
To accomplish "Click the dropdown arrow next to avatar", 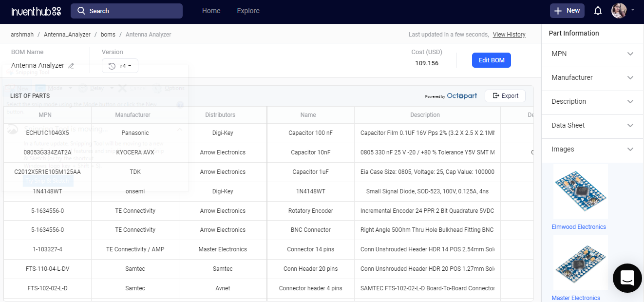I will [x=633, y=10].
